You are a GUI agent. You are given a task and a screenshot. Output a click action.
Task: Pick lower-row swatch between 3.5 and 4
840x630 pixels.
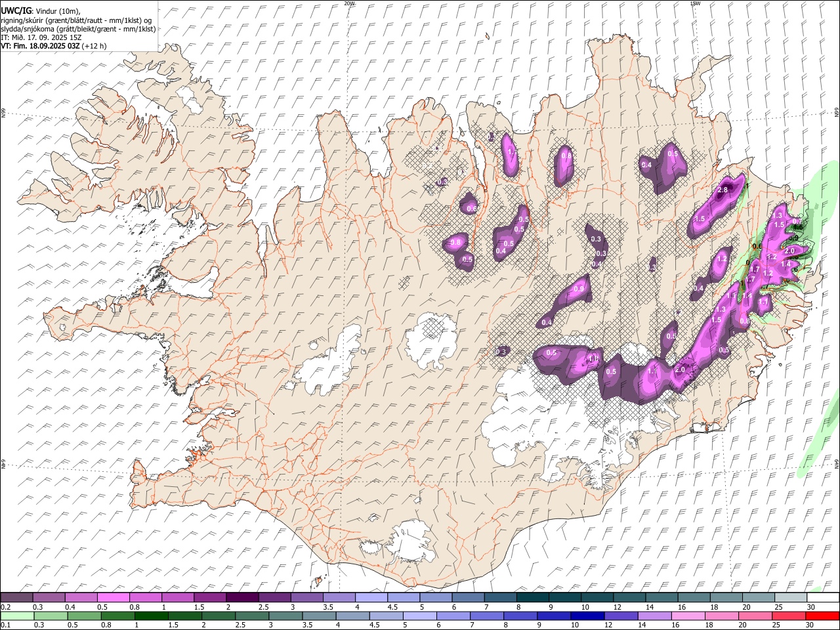click(319, 616)
